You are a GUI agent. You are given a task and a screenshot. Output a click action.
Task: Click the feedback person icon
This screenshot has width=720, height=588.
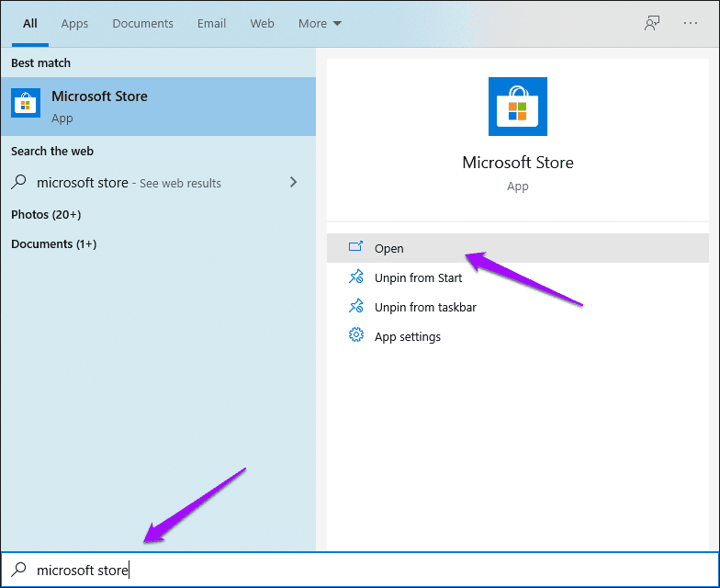point(652,23)
